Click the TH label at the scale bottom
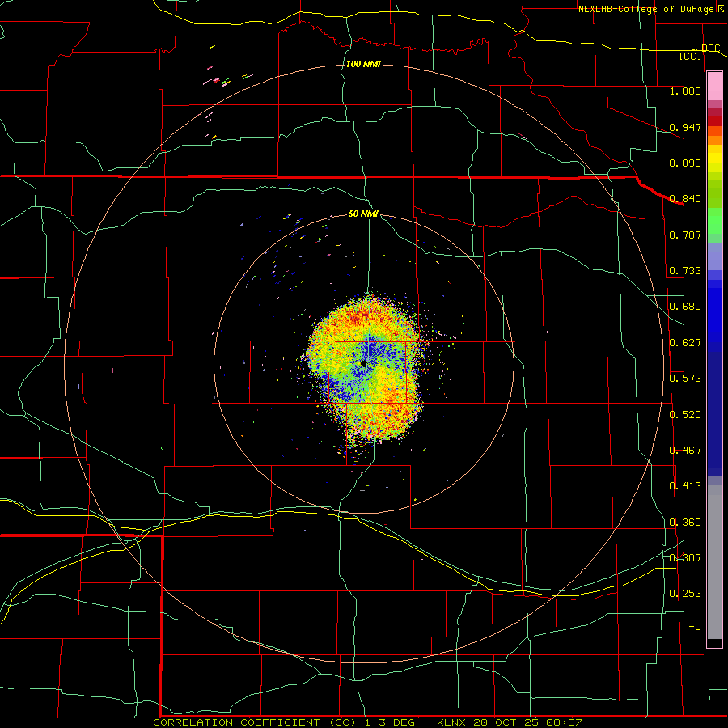The height and width of the screenshot is (728, 728). pos(695,630)
